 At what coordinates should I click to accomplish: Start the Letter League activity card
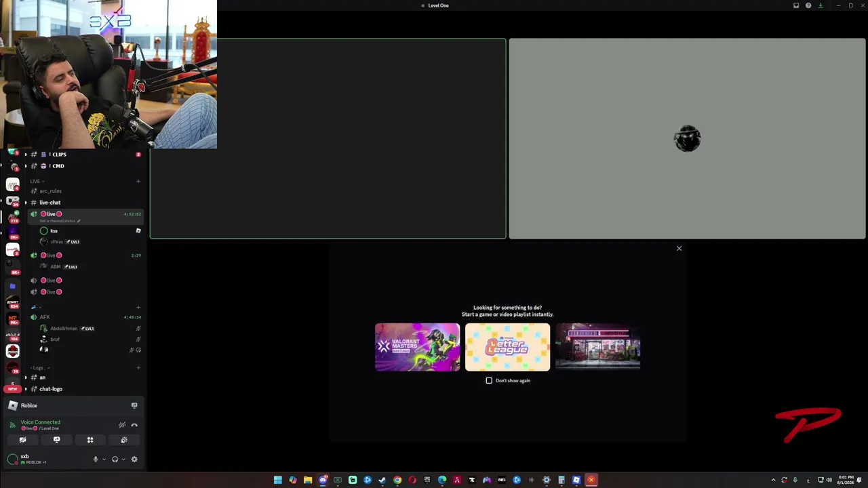[507, 347]
